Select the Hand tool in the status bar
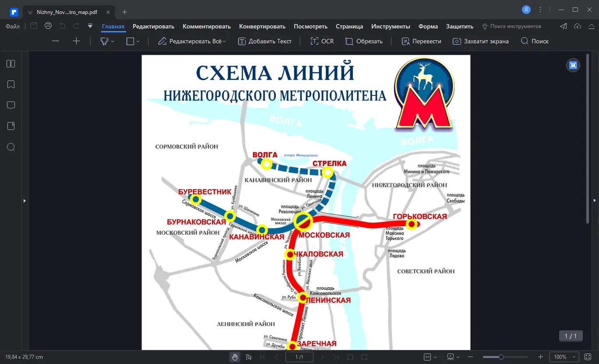Viewport: 599px width, 364px height. (235, 357)
